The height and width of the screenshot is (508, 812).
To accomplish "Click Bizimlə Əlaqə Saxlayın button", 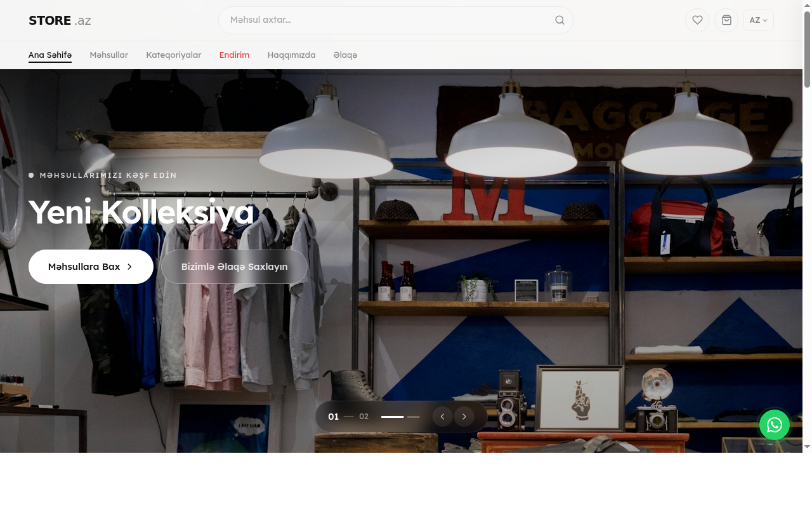I will tap(234, 267).
